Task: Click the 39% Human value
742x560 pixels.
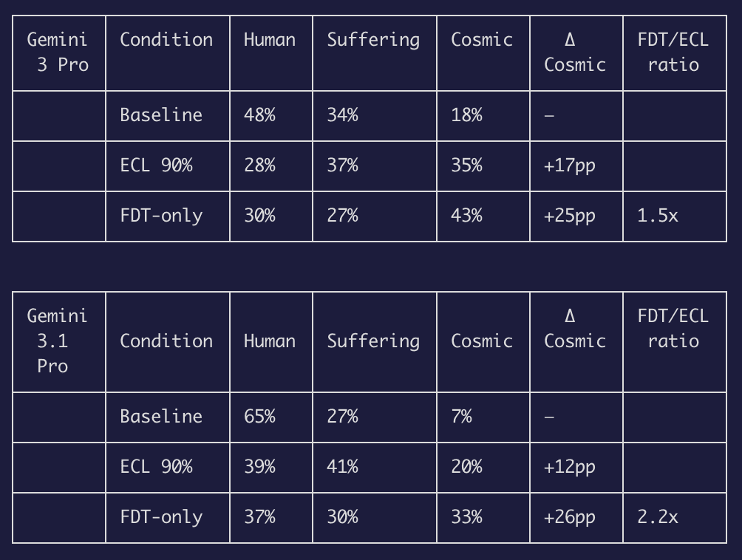Action: point(259,467)
